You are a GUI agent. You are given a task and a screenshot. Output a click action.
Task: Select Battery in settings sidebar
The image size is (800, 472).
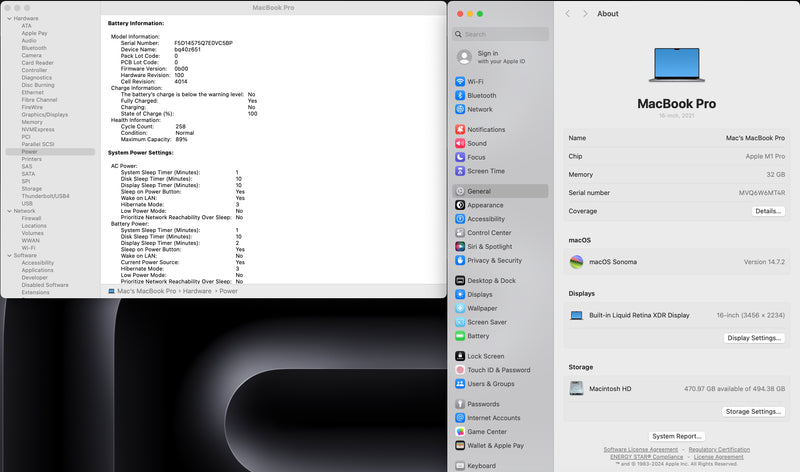click(478, 336)
